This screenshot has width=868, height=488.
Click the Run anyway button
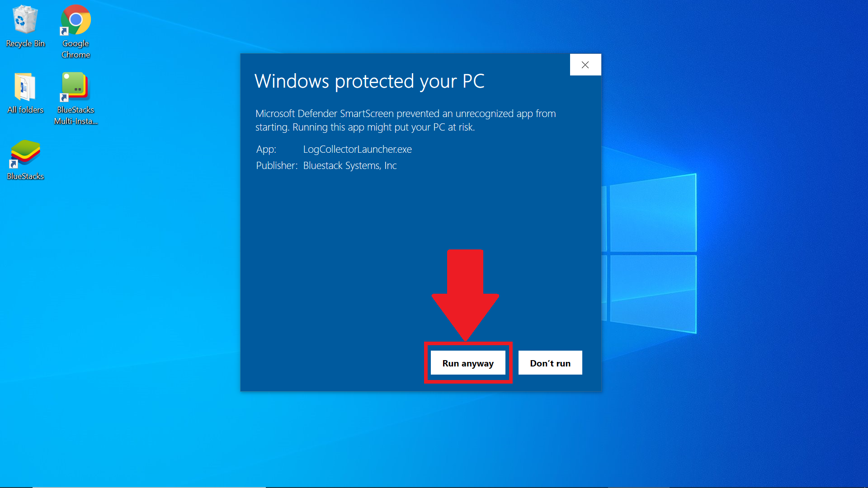[x=468, y=363]
